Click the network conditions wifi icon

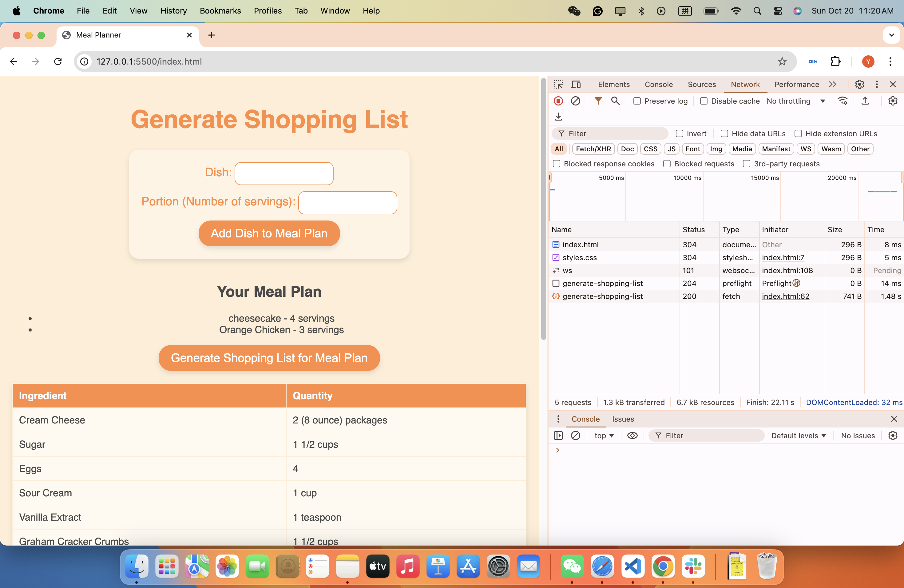843,101
